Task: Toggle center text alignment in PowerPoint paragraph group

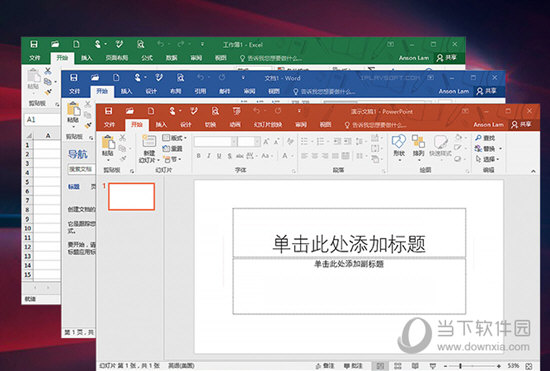Action: click(315, 156)
